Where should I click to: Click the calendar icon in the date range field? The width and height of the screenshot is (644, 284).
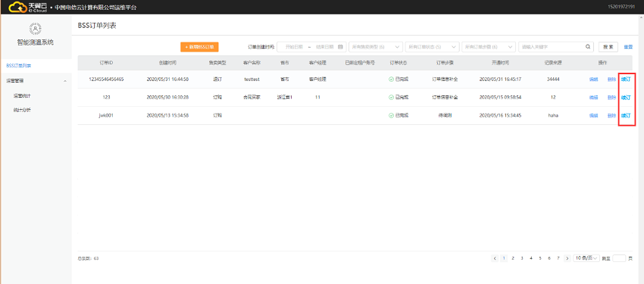[x=340, y=47]
